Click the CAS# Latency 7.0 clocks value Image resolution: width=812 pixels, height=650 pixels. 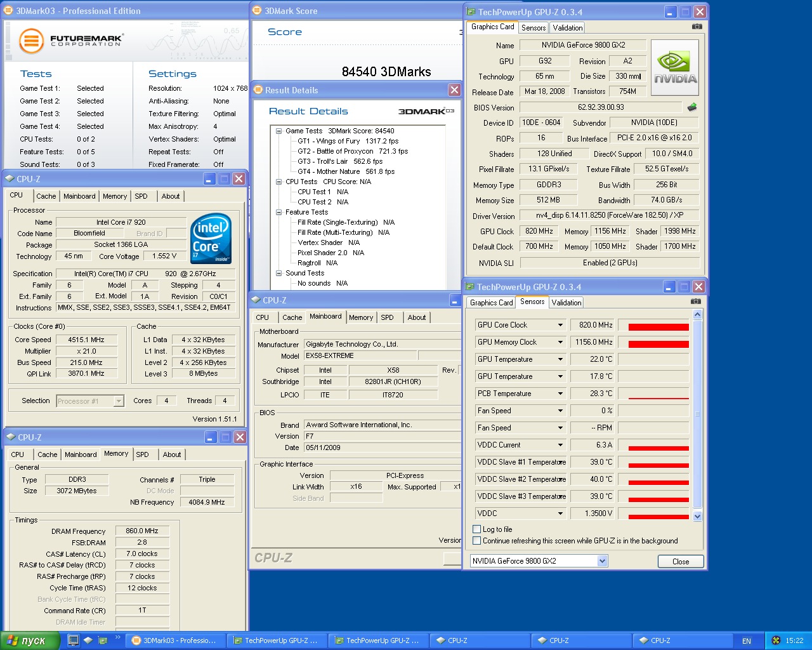[142, 554]
